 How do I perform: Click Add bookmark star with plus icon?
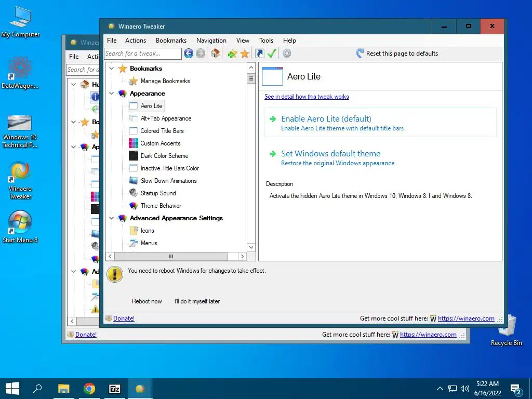tap(232, 54)
